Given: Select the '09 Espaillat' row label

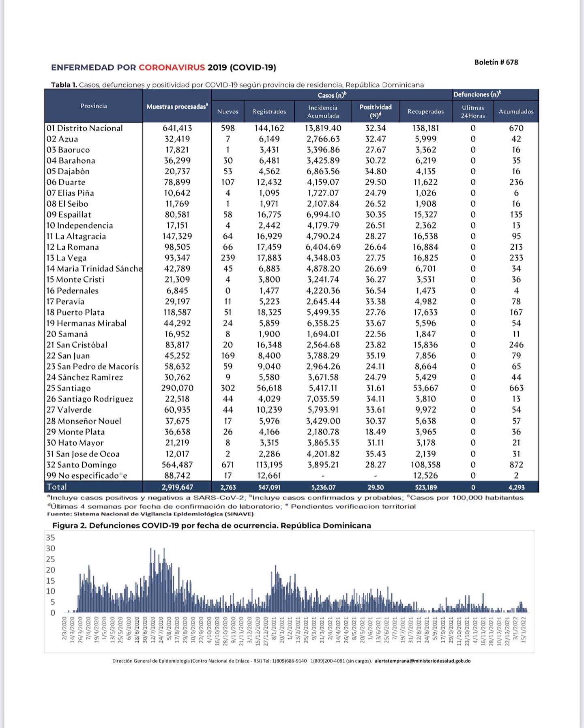Looking at the screenshot, I should (69, 215).
